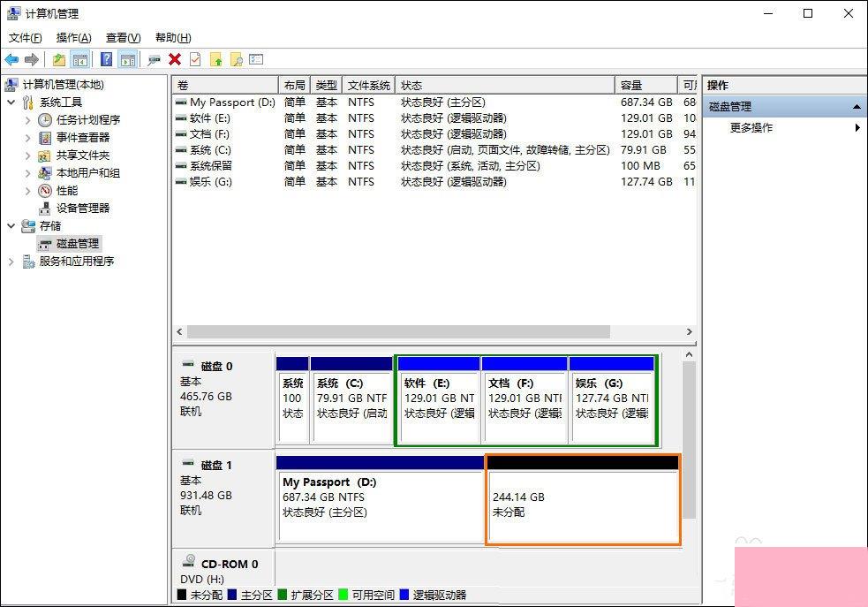The height and width of the screenshot is (607, 868).
Task: Select the My Passport (D:) volume row
Action: point(434,102)
